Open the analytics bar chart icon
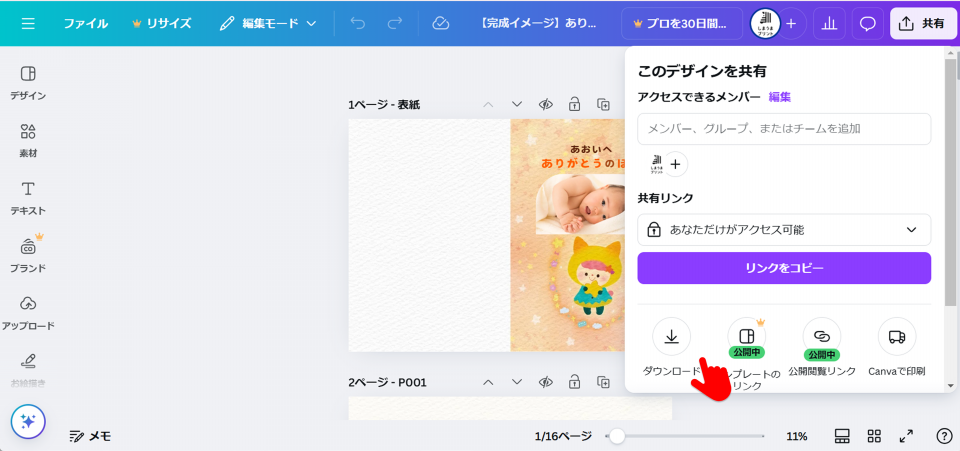960x451 pixels. (828, 23)
